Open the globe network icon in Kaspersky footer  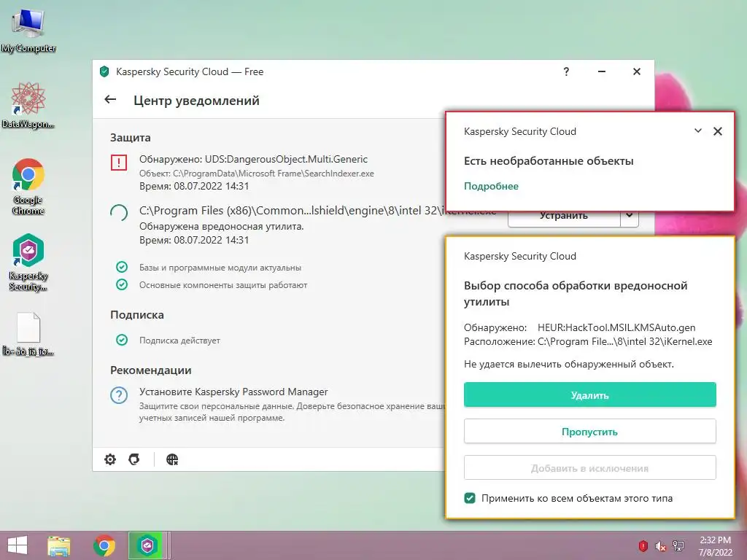pos(172,459)
